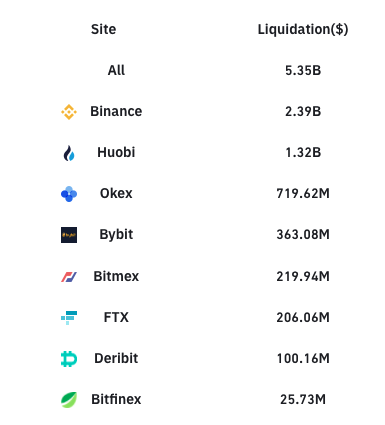Select the 5.35B total liquidation value
385x425 pixels.
tap(303, 70)
